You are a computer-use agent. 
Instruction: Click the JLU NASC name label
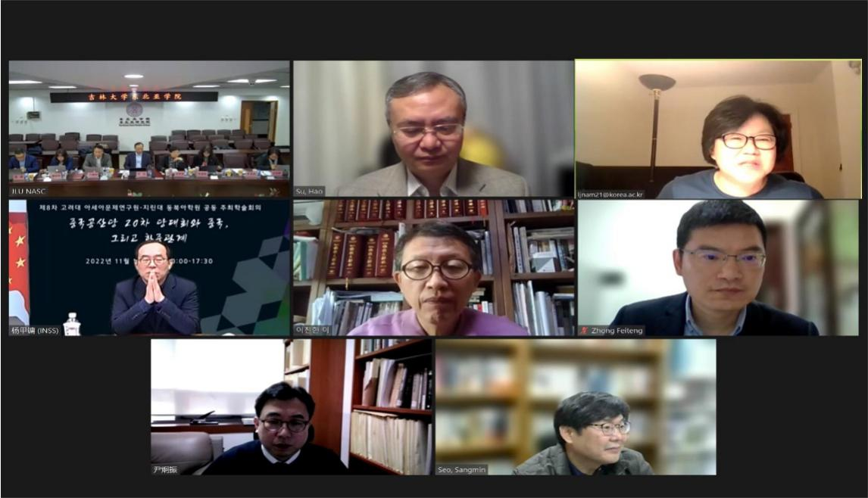click(x=29, y=191)
